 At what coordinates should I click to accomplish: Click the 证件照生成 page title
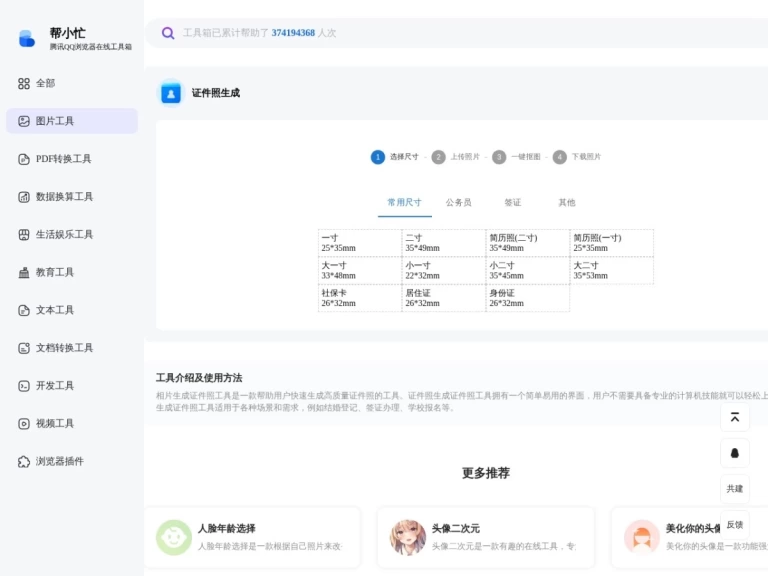[x=216, y=93]
